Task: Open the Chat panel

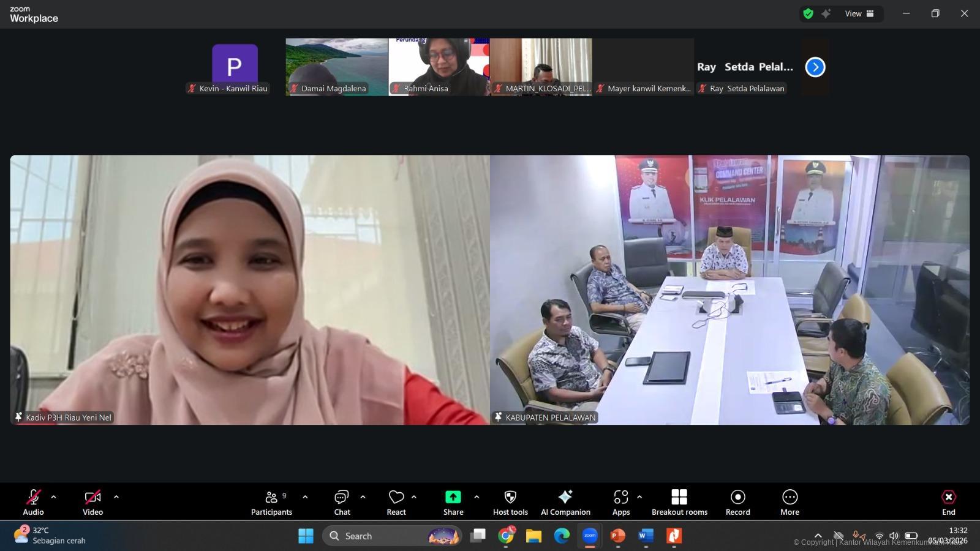Action: pos(342,502)
